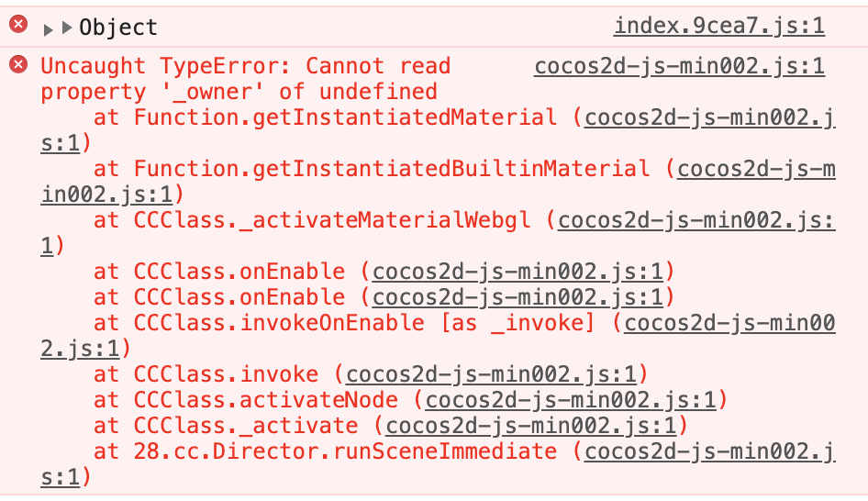Open source link for getInstantiatedBuiltinMaterial frame

756,169
